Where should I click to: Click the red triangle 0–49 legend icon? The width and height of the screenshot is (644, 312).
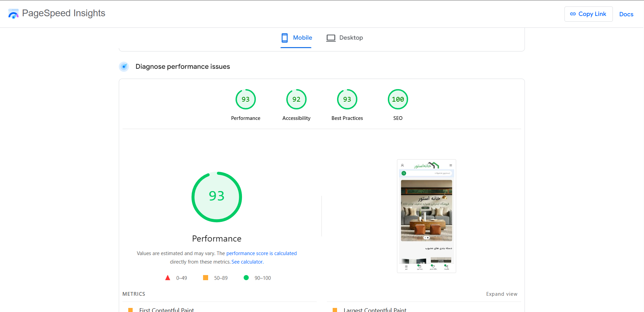[x=168, y=278]
